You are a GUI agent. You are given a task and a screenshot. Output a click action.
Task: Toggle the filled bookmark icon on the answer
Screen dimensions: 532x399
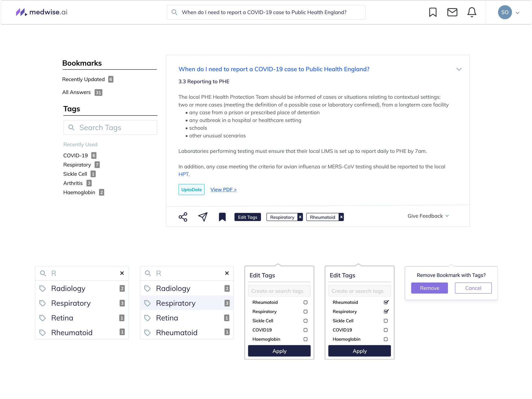coord(222,217)
